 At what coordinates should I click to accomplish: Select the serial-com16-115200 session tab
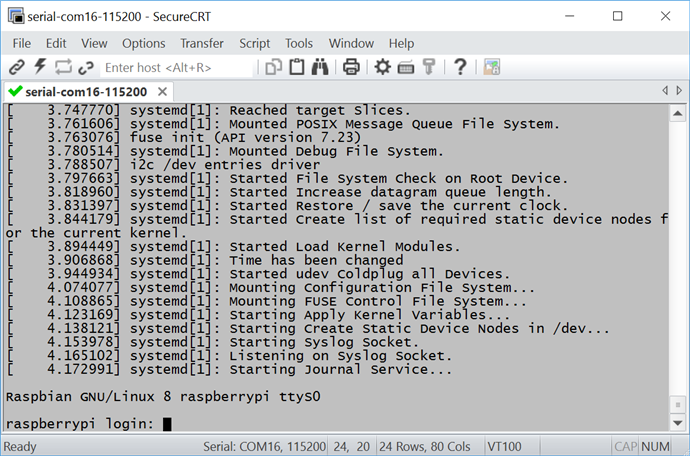point(86,92)
